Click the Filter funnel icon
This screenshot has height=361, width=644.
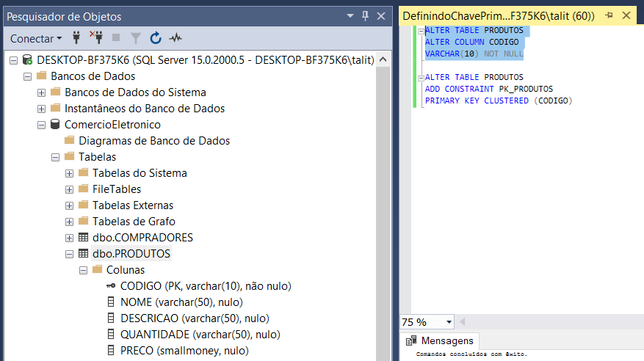[x=136, y=38]
